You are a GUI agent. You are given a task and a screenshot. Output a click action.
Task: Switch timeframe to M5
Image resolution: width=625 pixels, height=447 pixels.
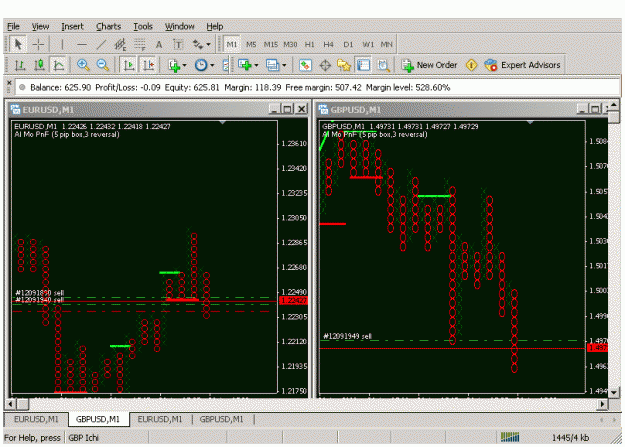click(x=251, y=44)
